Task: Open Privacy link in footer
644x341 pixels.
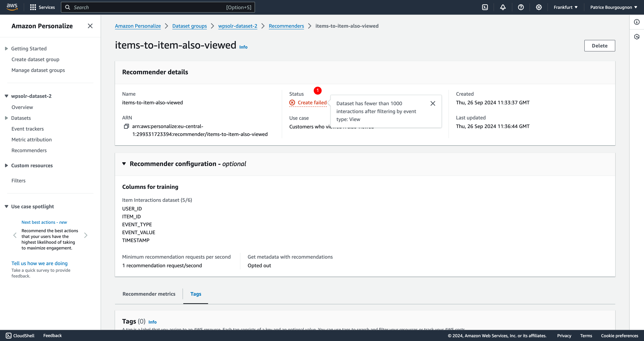Action: (564, 335)
